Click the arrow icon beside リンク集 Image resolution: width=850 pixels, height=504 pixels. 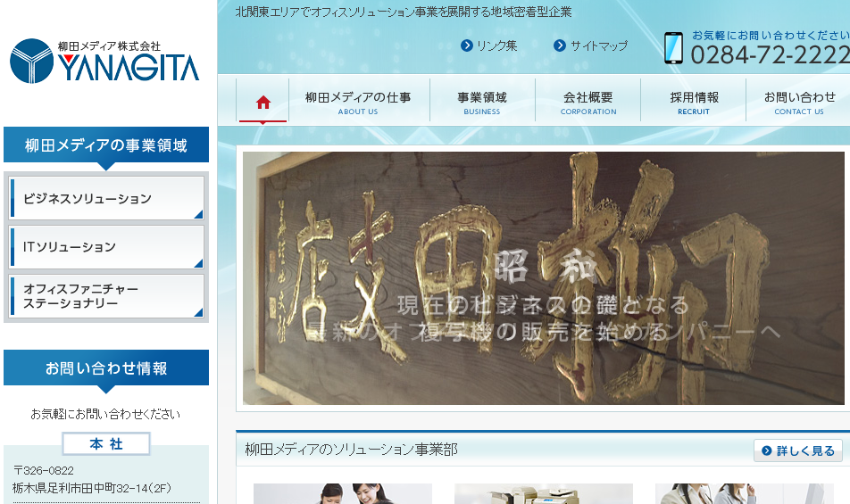click(466, 45)
